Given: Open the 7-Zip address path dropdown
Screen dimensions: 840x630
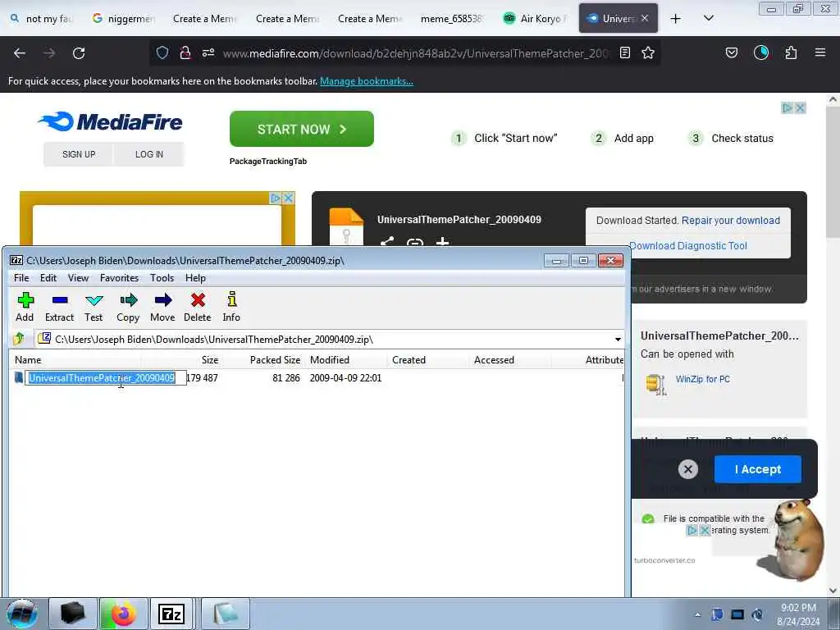Looking at the screenshot, I should coord(618,339).
